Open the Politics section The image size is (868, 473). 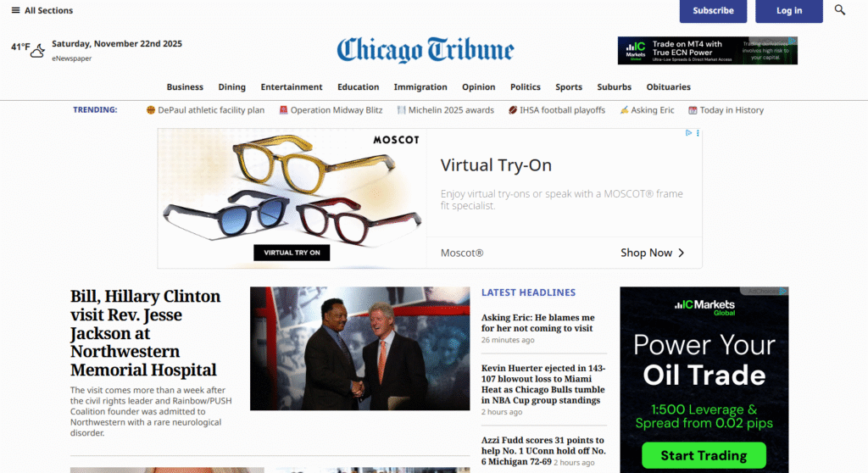tap(526, 87)
